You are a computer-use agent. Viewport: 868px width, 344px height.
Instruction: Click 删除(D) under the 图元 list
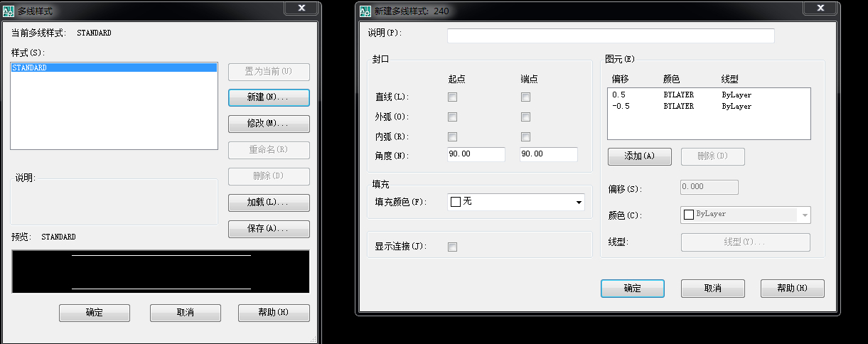click(713, 156)
